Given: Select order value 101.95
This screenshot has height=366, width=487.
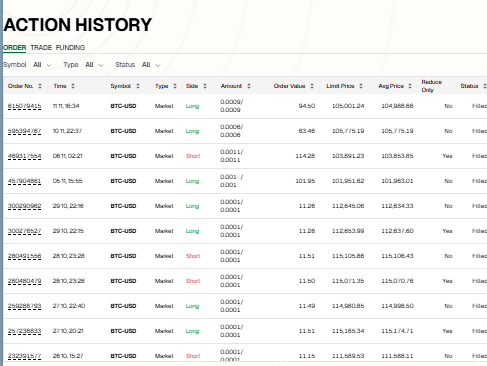Looking at the screenshot, I should [x=305, y=181].
